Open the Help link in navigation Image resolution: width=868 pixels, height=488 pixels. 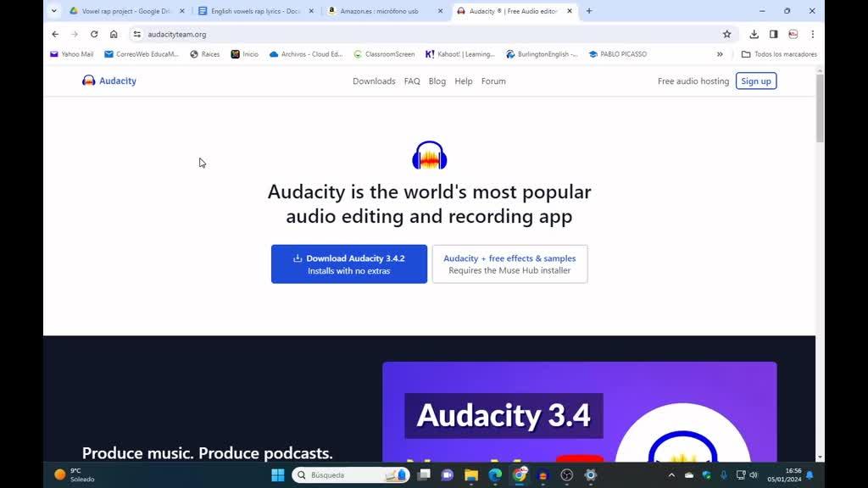coord(464,80)
